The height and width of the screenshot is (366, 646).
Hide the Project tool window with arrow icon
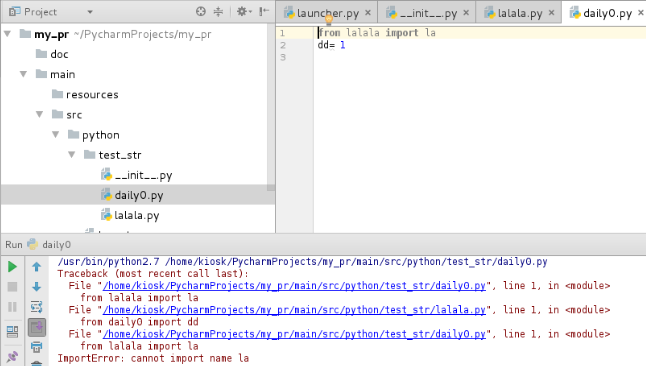(x=264, y=12)
